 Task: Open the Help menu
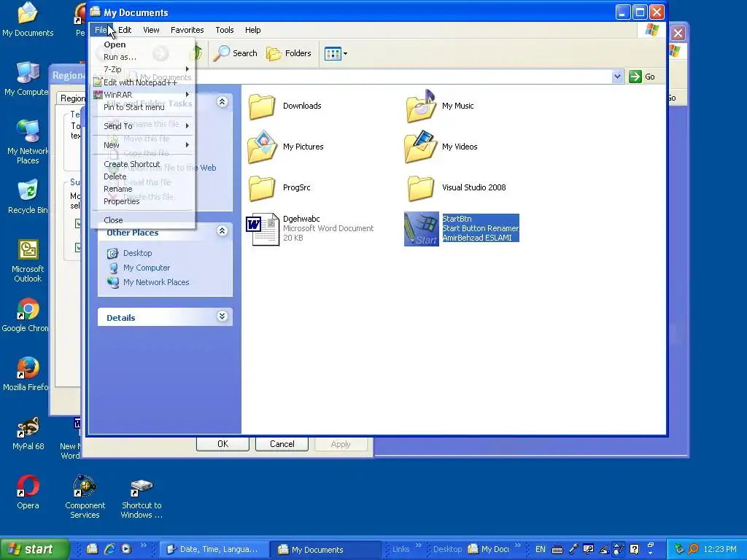click(253, 30)
